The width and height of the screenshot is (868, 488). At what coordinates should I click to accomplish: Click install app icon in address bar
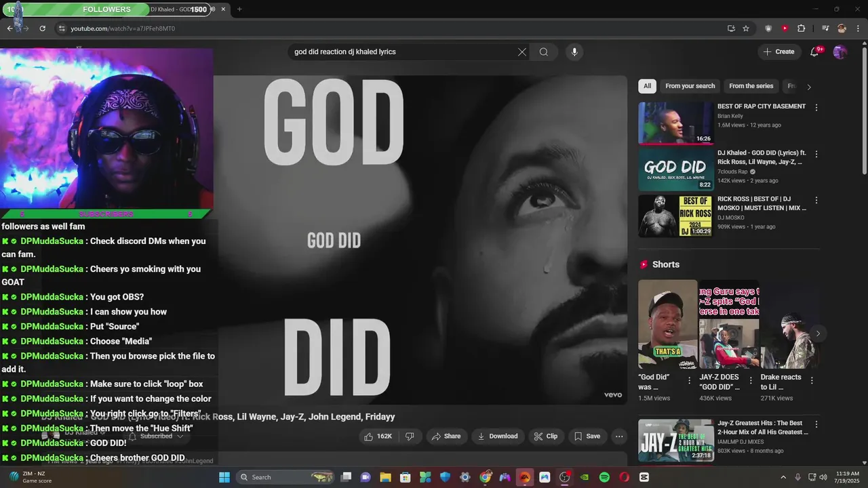[x=731, y=28]
